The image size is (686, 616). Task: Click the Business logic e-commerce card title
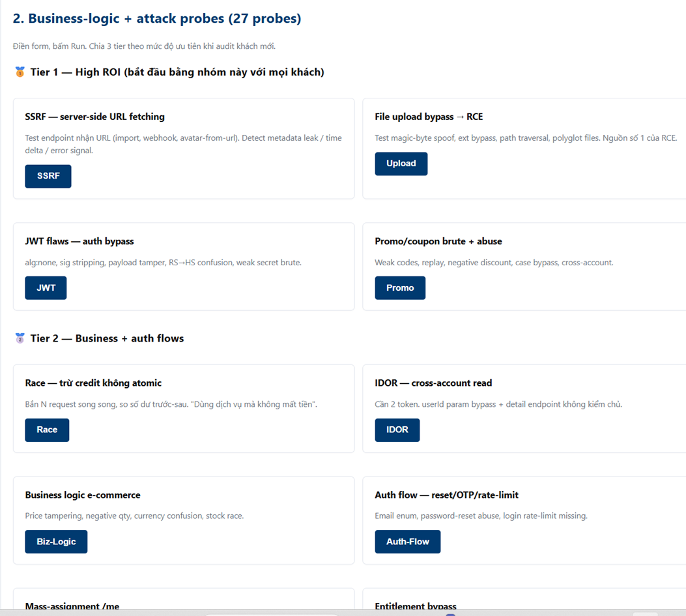pos(83,495)
